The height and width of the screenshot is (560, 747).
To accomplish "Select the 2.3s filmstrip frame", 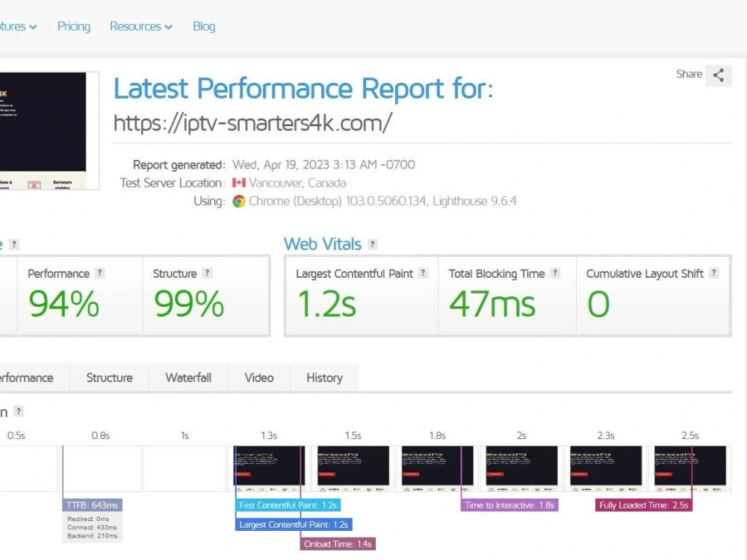I will click(x=606, y=468).
